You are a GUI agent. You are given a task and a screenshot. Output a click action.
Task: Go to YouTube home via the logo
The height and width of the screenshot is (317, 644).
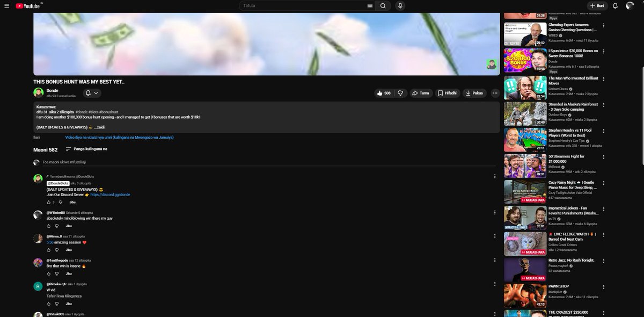pos(27,5)
